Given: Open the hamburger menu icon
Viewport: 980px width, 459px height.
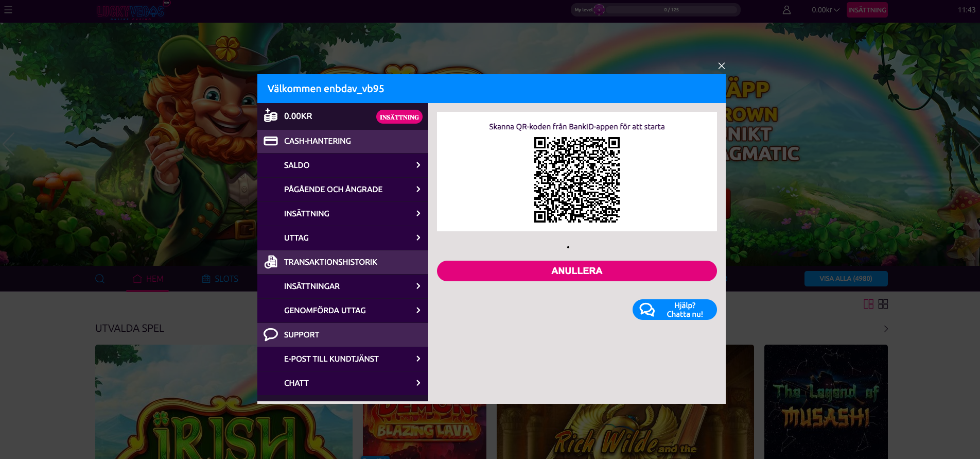Looking at the screenshot, I should pyautogui.click(x=8, y=10).
